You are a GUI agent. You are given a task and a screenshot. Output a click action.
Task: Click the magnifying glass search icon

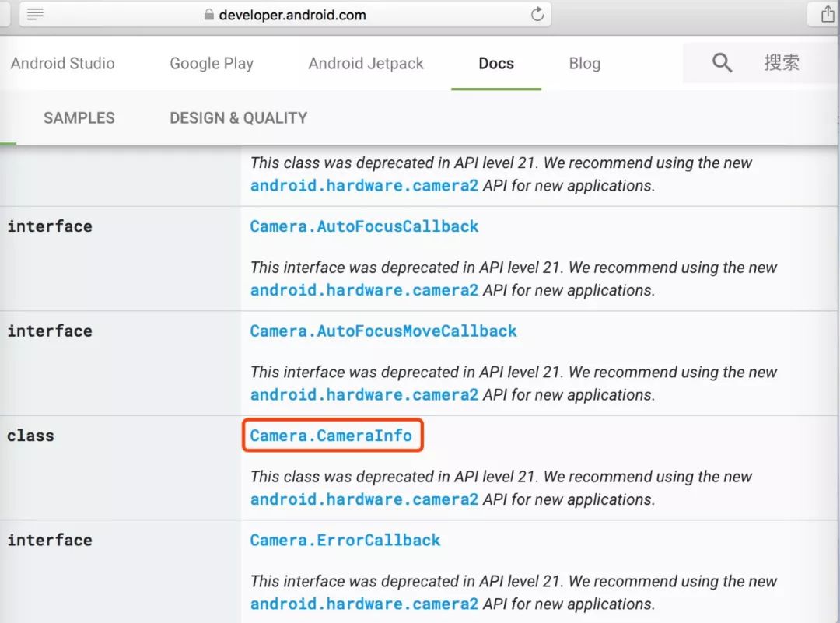click(x=722, y=63)
